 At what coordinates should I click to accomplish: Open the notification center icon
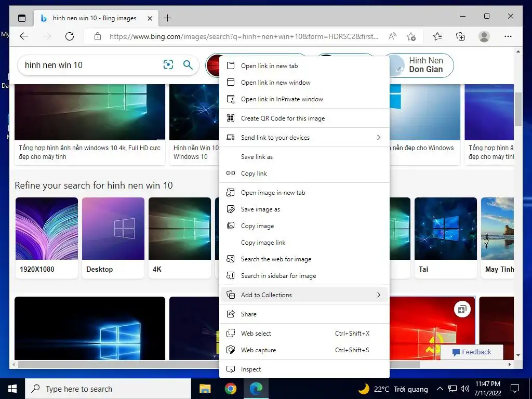515,389
